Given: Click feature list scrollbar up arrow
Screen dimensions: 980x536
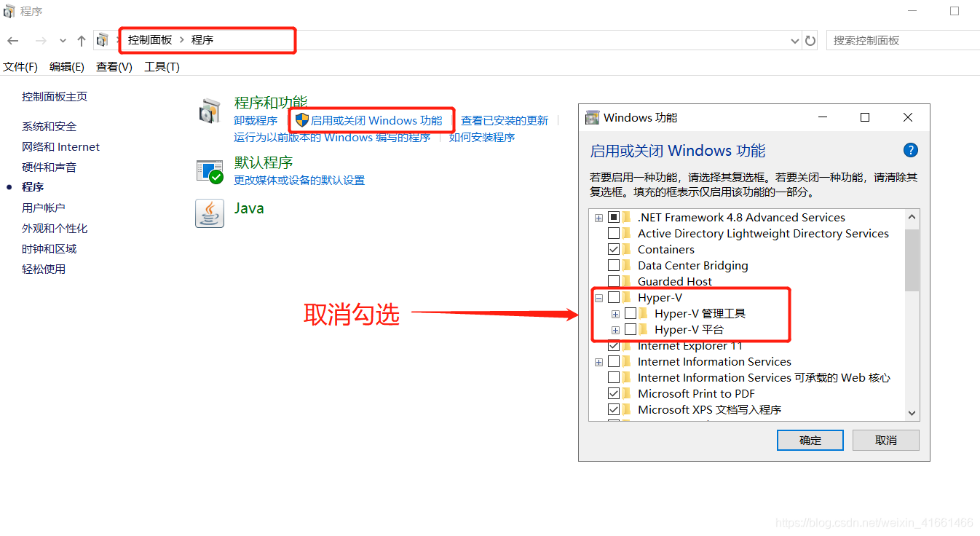Looking at the screenshot, I should pos(912,217).
